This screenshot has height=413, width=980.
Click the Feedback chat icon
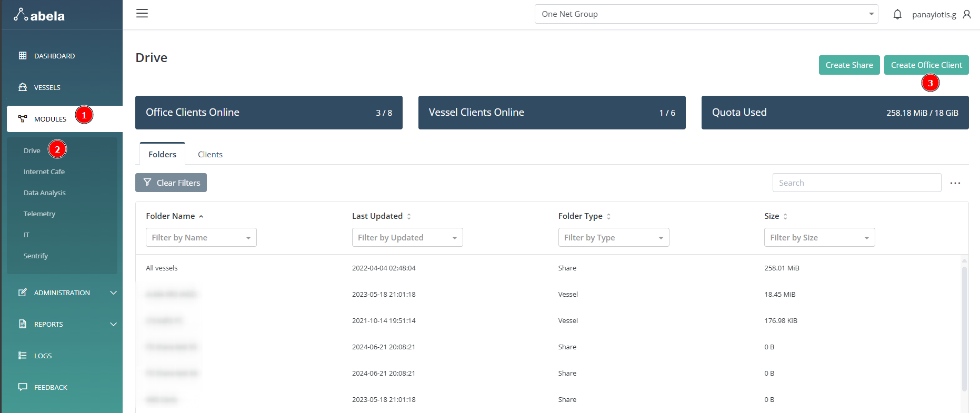click(23, 387)
